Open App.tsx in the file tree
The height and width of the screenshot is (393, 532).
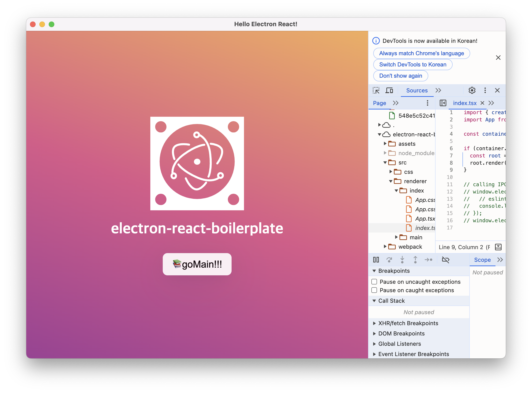(425, 218)
